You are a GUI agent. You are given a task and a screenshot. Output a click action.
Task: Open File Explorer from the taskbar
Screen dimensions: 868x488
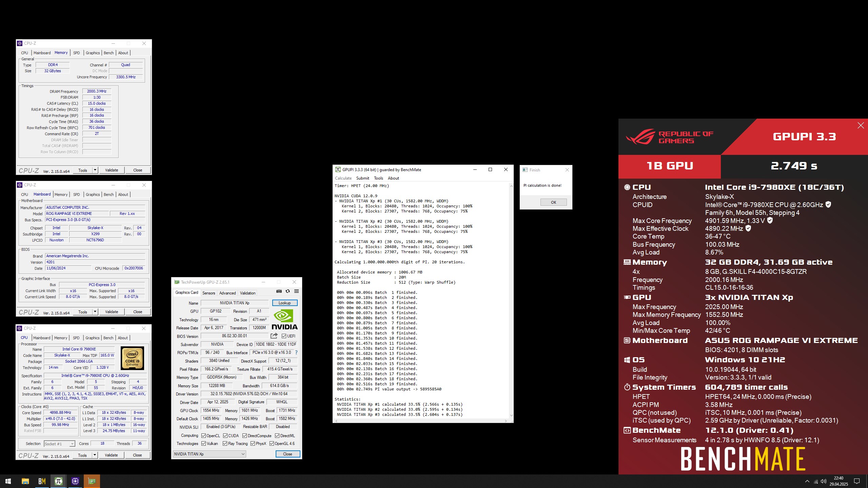pos(25,481)
